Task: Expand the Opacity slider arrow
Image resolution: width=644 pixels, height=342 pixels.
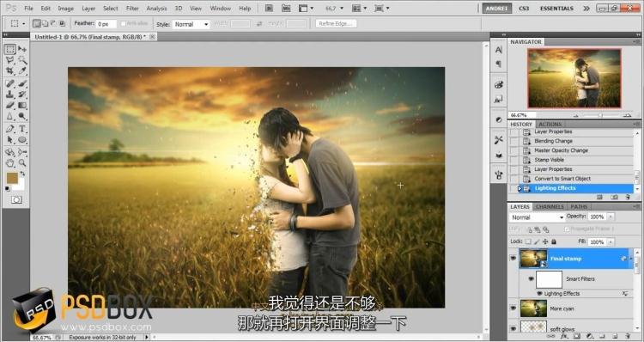Action: click(611, 217)
